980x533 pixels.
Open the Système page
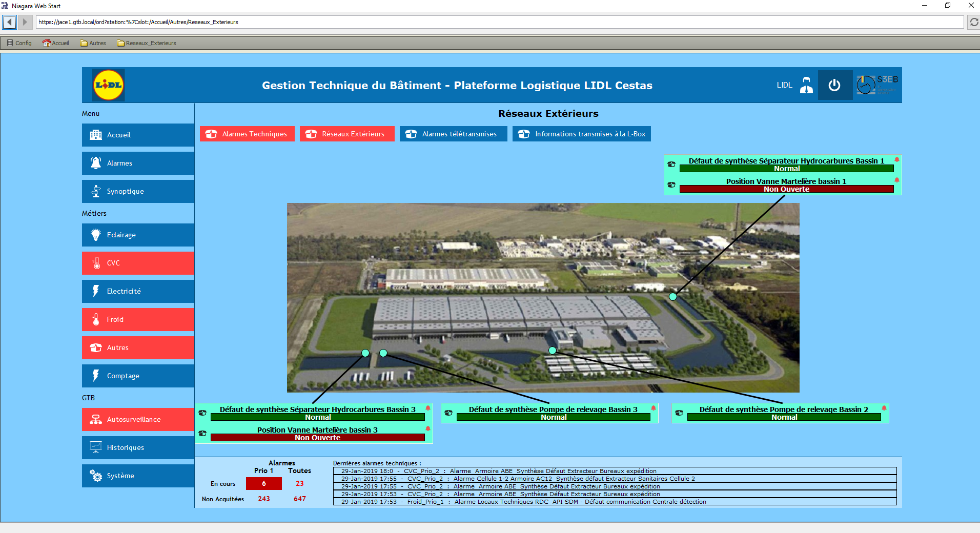tap(138, 476)
